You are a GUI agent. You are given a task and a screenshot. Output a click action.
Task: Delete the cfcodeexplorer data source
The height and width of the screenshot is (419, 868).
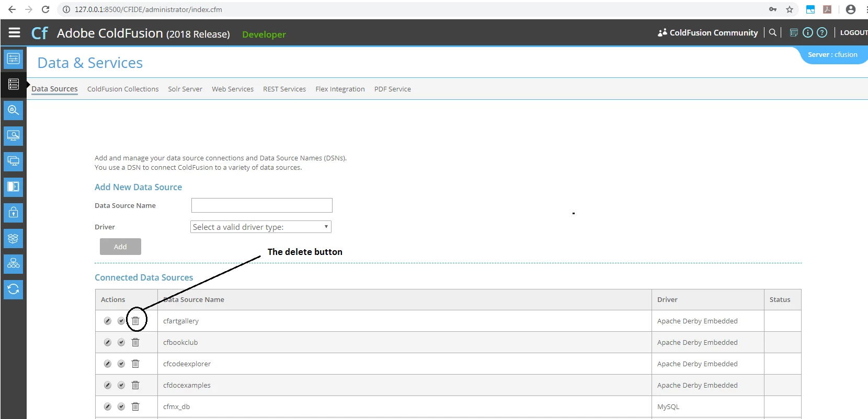click(x=135, y=364)
